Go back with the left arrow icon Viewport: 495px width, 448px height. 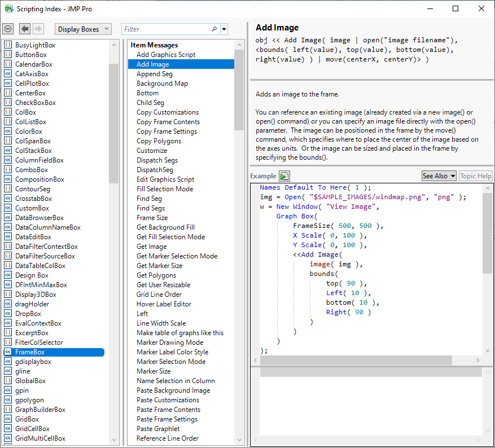(x=25, y=29)
